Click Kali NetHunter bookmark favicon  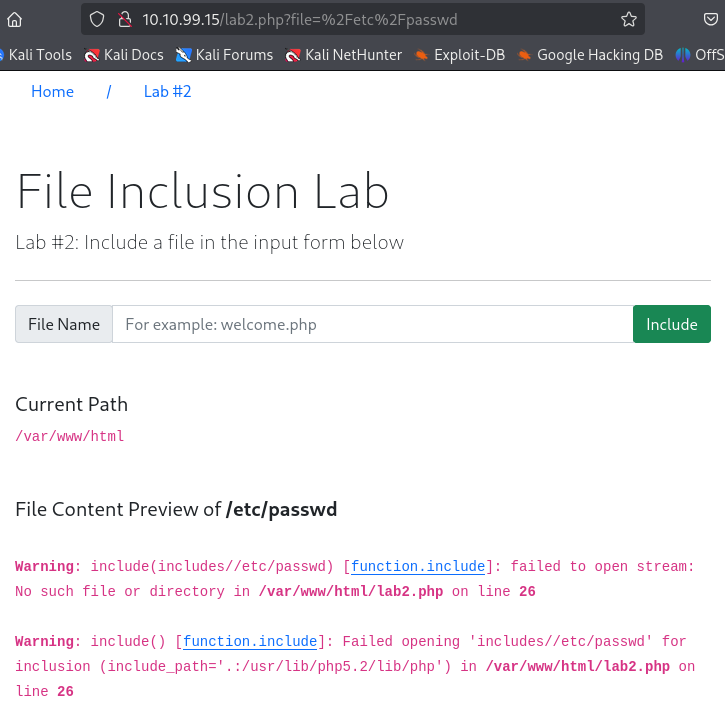pos(293,55)
